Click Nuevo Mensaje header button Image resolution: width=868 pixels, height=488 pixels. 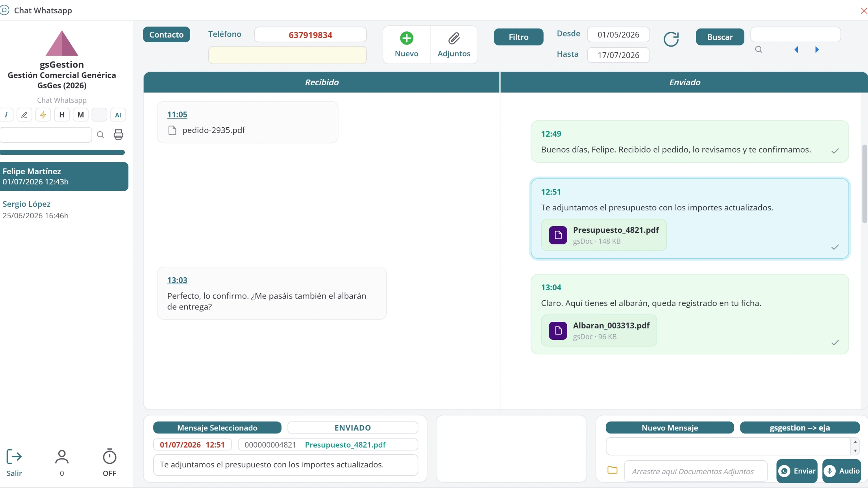(670, 428)
